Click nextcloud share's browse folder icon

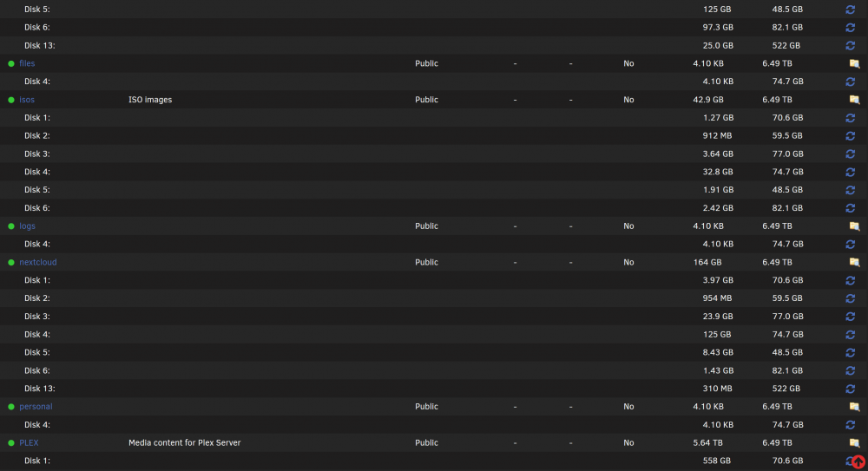pos(854,262)
